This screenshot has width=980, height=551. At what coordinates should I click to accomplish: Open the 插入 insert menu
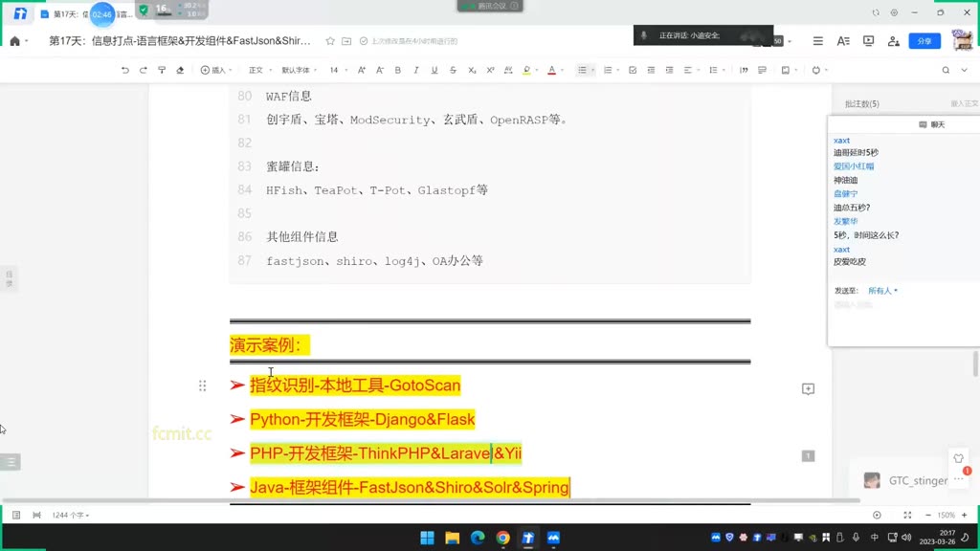coord(215,70)
